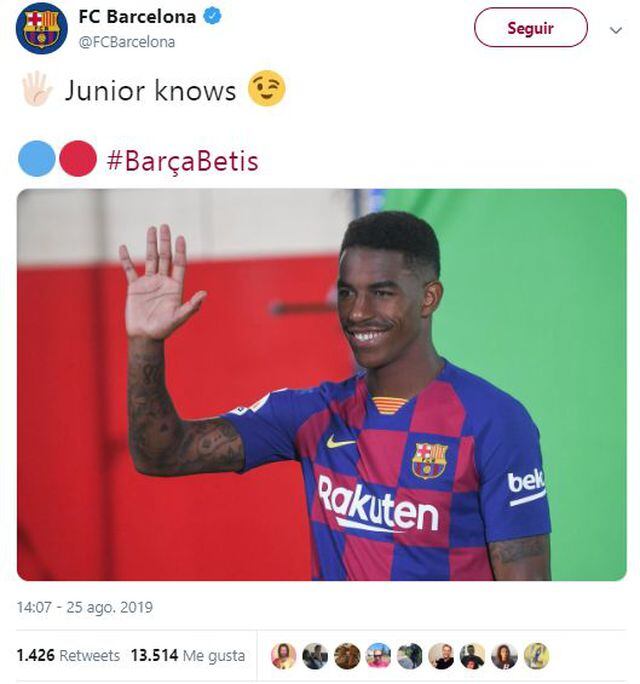
Task: Click the raised hand emoji
Action: (37, 90)
